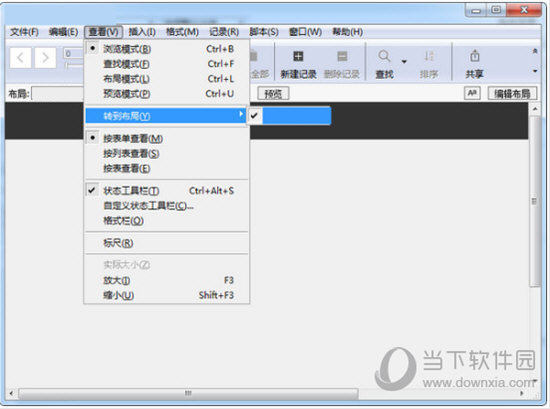This screenshot has height=409, width=550.
Task: Click the 编辑布局 Edit Layout button
Action: coord(512,94)
